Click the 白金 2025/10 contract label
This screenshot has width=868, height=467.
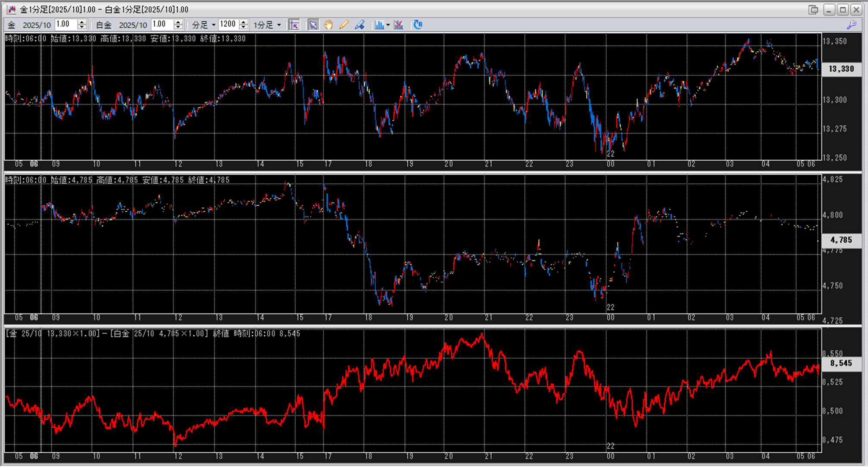point(133,25)
